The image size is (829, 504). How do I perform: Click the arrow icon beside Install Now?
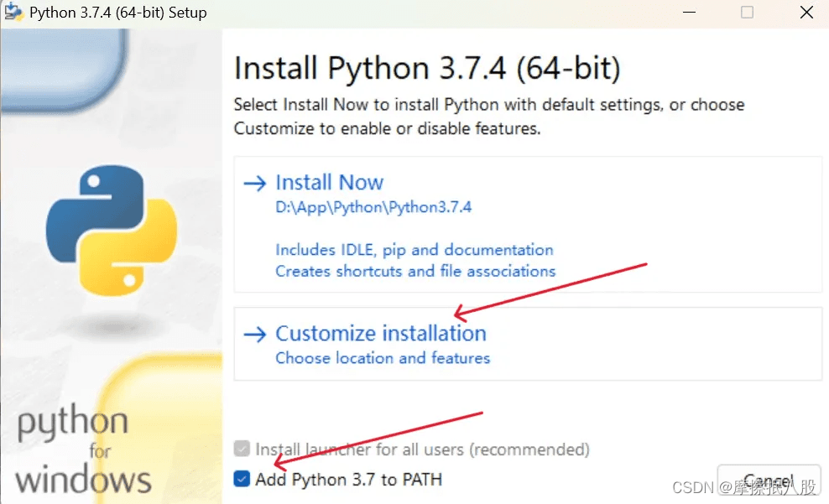(254, 183)
